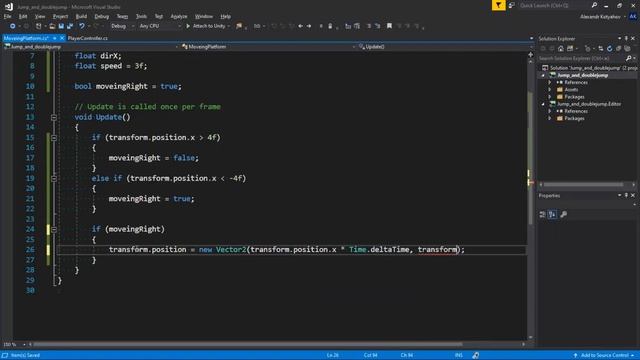Switch to PlayerController.cs tab
This screenshot has height=360, width=640.
coord(88,38)
